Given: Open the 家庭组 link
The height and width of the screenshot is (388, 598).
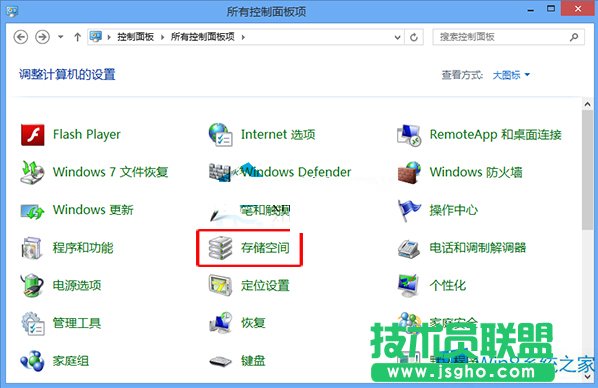Looking at the screenshot, I should point(71,361).
